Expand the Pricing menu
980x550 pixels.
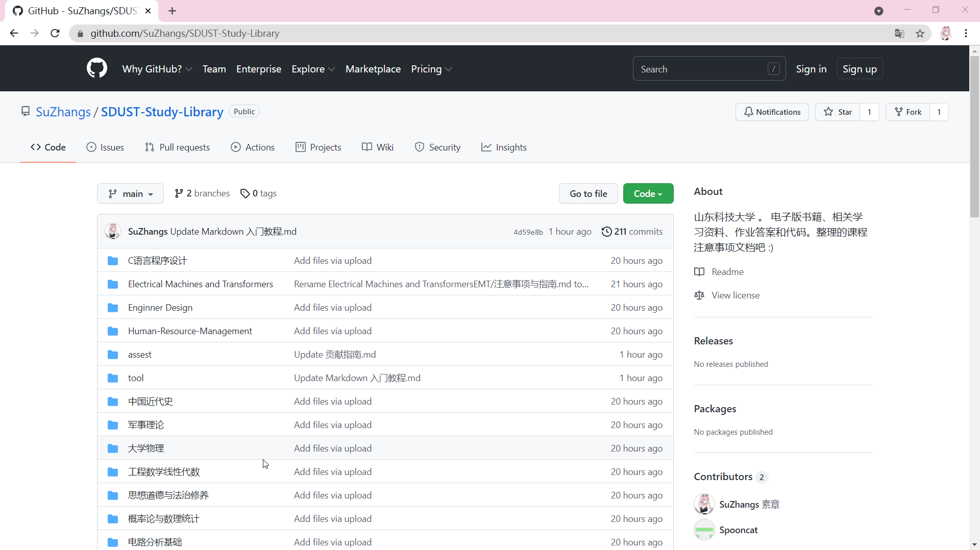point(431,69)
